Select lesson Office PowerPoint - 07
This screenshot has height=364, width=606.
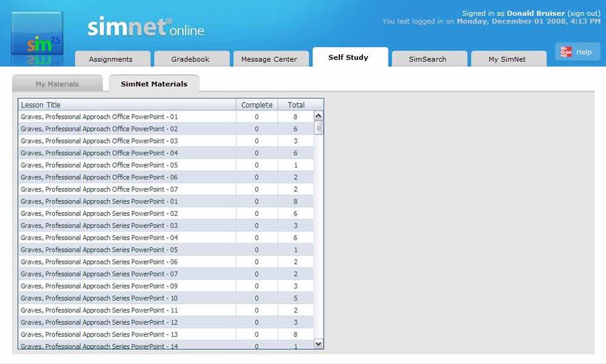click(166, 189)
